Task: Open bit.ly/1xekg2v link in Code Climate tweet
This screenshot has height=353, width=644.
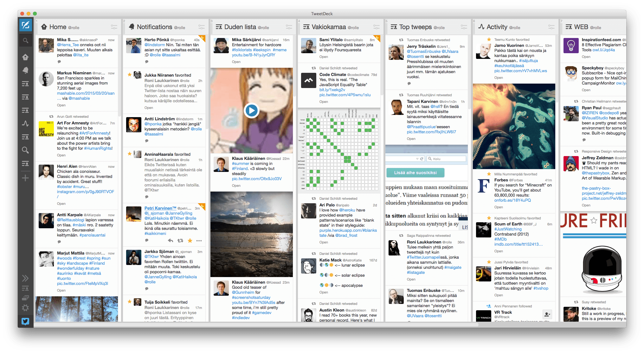Action: [332, 90]
